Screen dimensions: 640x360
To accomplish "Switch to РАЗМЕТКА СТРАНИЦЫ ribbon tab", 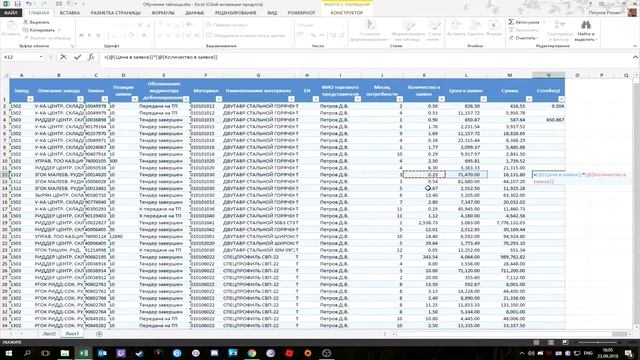I will [116, 13].
